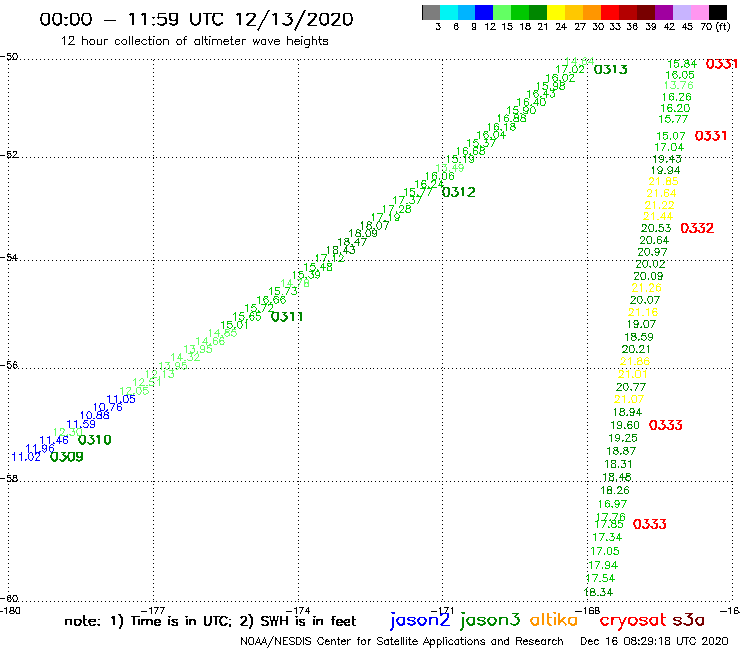740x650 pixels.
Task: Select the bright orange legend swatch
Action: click(592, 13)
